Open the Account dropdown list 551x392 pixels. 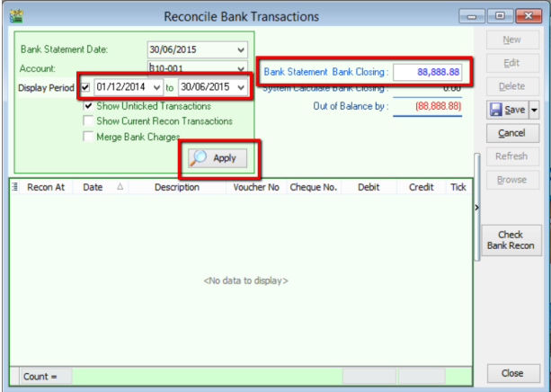[240, 68]
